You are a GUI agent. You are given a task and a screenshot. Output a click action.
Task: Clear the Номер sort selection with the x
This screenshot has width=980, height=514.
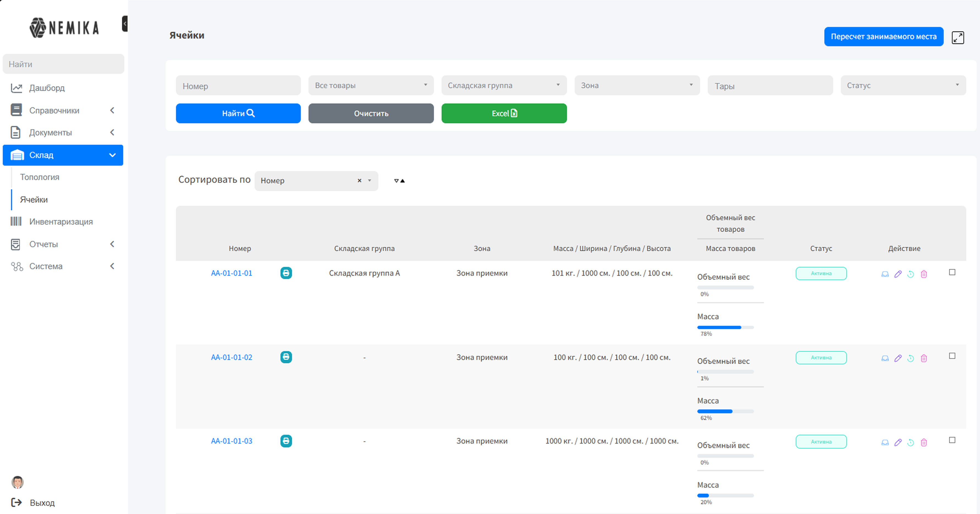359,181
